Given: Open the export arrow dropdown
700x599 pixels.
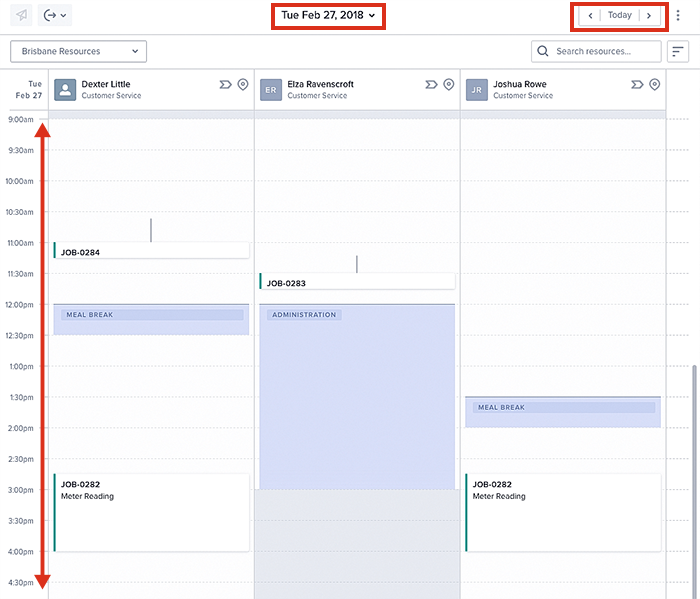Looking at the screenshot, I should 55,15.
